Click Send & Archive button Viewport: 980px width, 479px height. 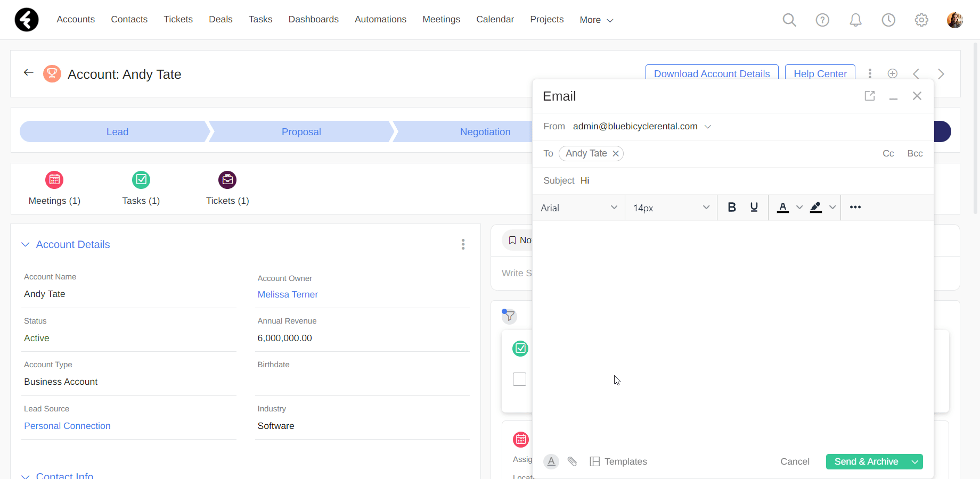[866, 461]
